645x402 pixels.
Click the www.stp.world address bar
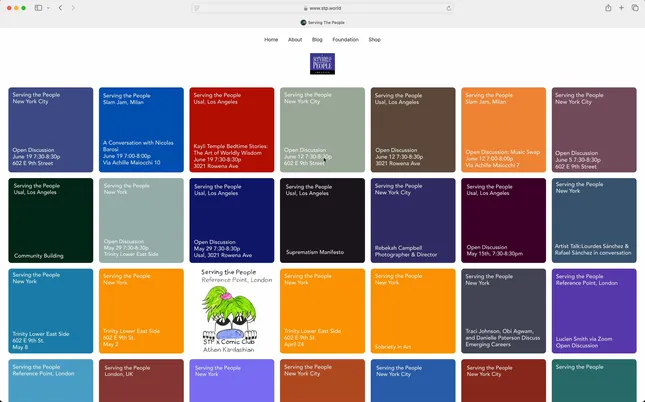pos(322,8)
